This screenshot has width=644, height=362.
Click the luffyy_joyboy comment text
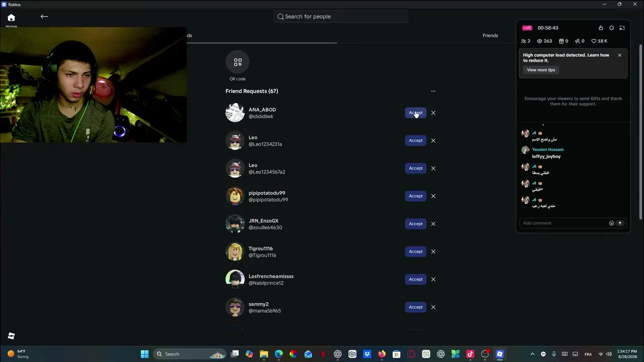(x=546, y=156)
